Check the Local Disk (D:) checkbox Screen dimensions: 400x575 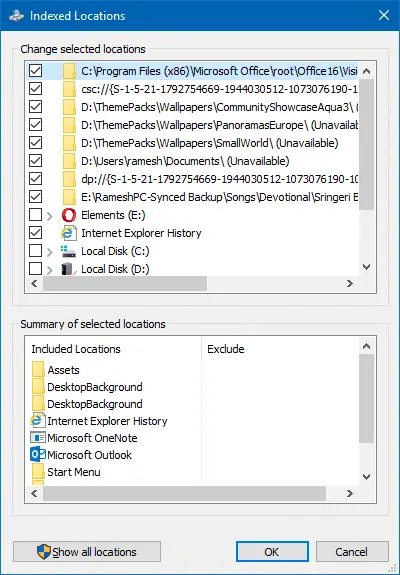pos(36,269)
